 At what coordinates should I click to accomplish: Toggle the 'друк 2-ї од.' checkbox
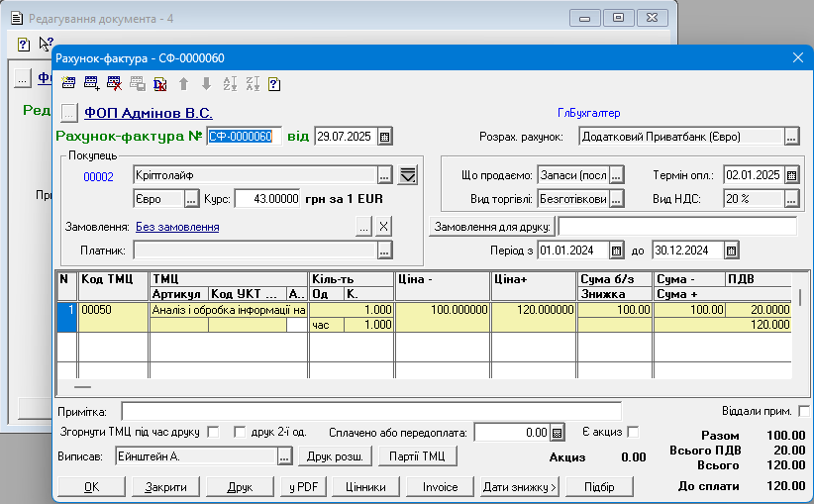[x=239, y=432]
